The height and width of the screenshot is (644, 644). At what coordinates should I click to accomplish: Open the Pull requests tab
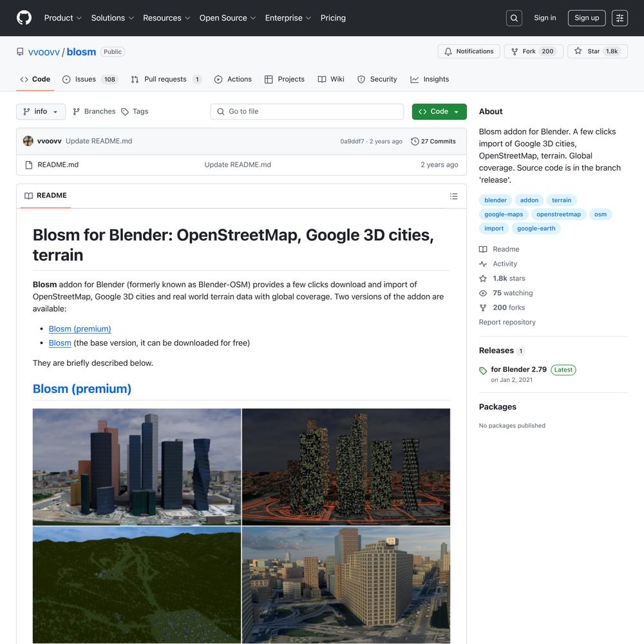click(x=165, y=79)
